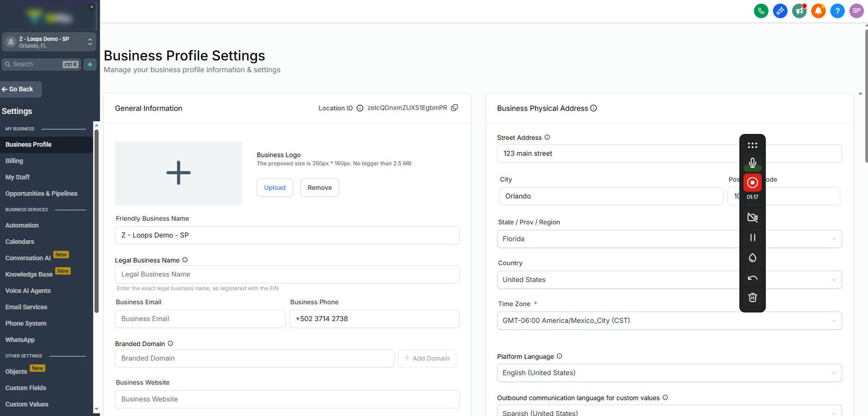Open the orange bell notifications icon
Screen dimensions: 868x416
click(x=818, y=11)
